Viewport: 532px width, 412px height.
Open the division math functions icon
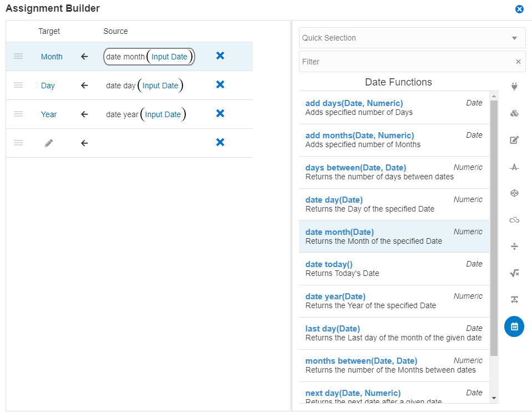pyautogui.click(x=514, y=246)
